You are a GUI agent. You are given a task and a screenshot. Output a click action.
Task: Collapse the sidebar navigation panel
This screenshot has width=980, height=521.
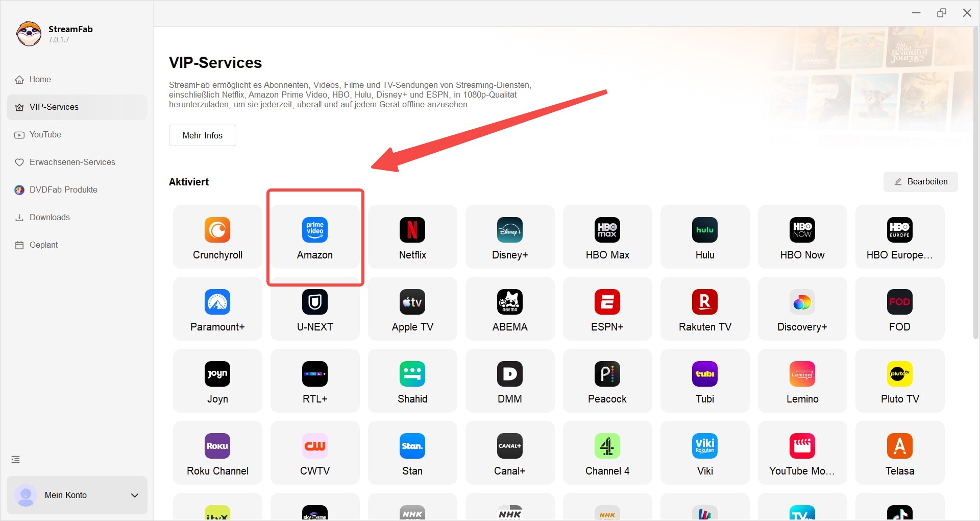[15, 459]
